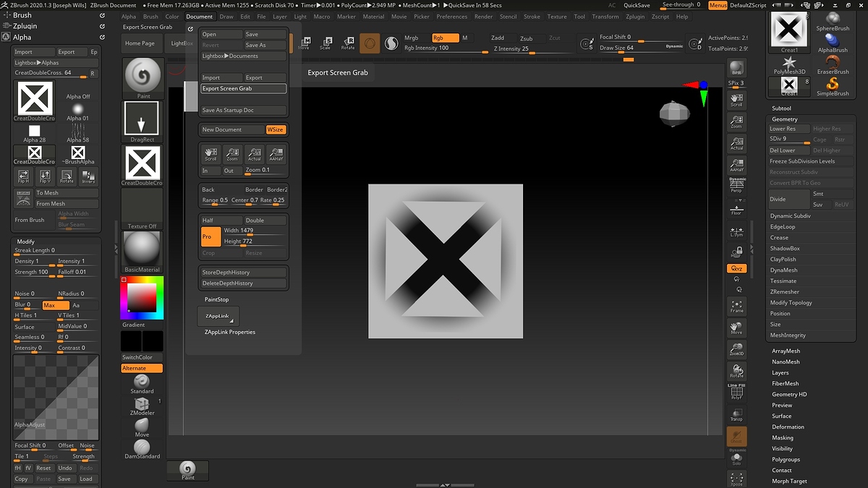The height and width of the screenshot is (488, 868).
Task: Expand DynaMesh section
Action: point(783,270)
